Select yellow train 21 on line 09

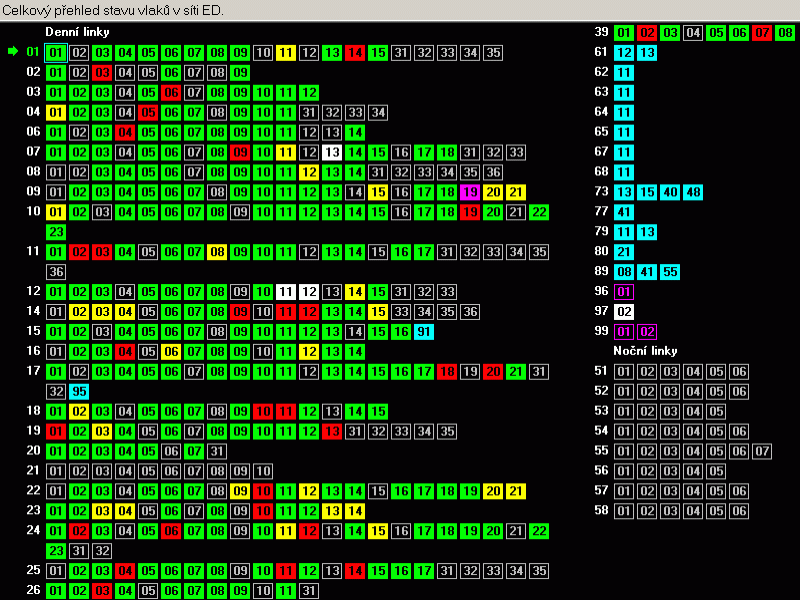(516, 192)
